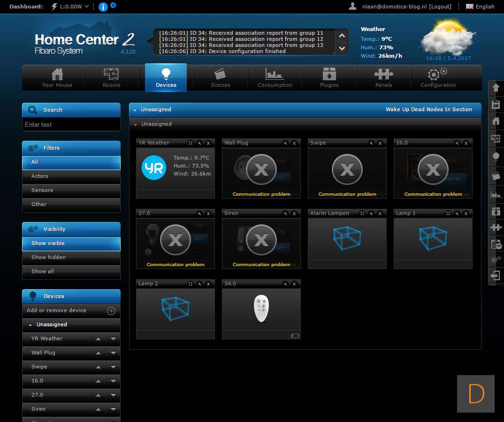Move YR Weather up in list
The width and height of the screenshot is (504, 422).
coord(99,339)
